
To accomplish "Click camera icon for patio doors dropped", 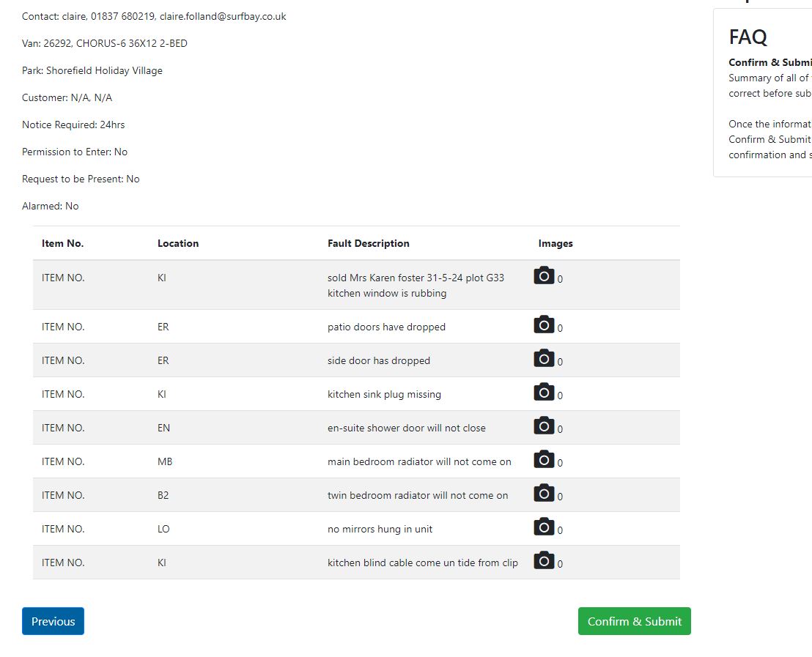I will [544, 324].
